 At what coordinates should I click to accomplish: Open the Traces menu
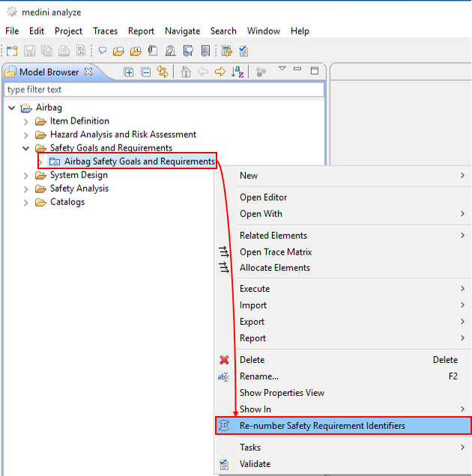tap(105, 31)
